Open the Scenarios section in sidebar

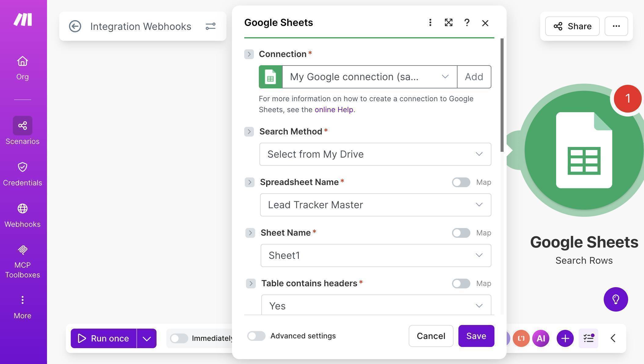pyautogui.click(x=22, y=130)
